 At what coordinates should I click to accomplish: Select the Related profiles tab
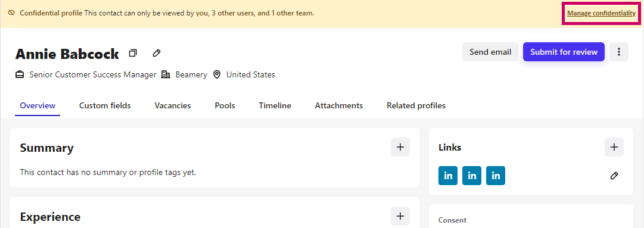click(416, 106)
